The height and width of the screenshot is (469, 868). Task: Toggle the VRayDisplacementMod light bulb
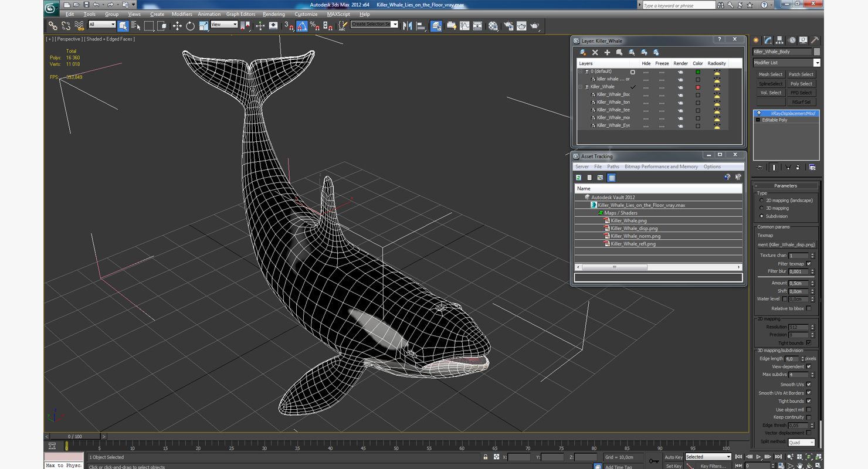point(758,113)
